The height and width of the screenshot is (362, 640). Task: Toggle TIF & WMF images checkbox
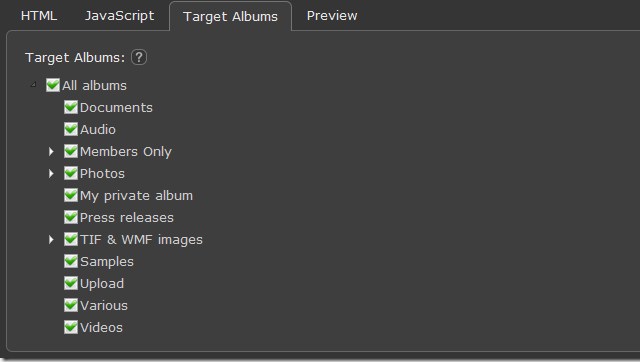71,239
